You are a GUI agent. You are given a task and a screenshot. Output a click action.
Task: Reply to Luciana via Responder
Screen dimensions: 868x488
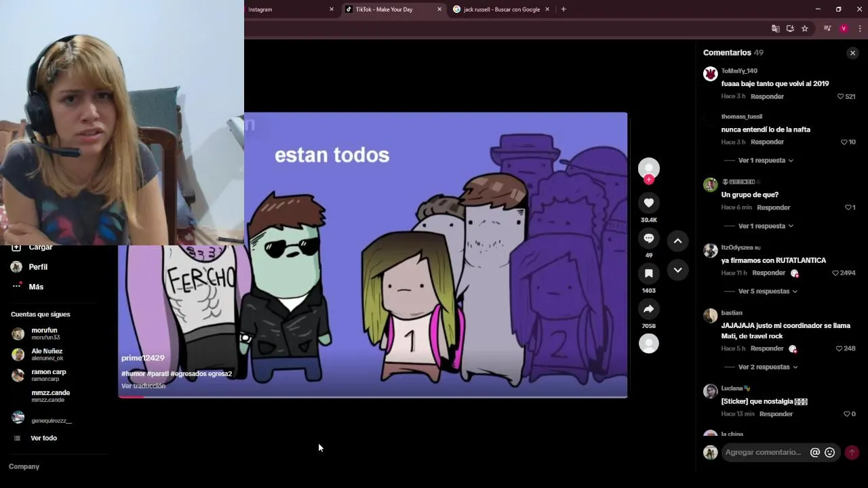pos(776,414)
